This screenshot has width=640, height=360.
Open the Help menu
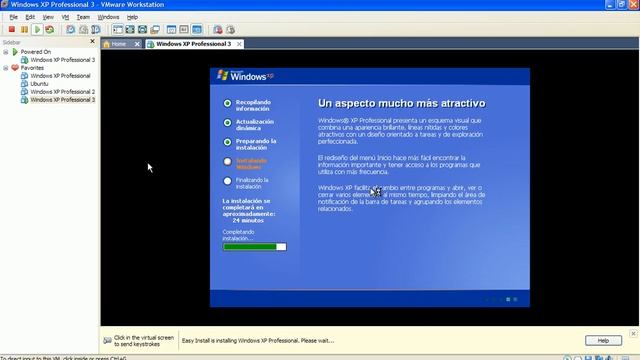point(132,17)
